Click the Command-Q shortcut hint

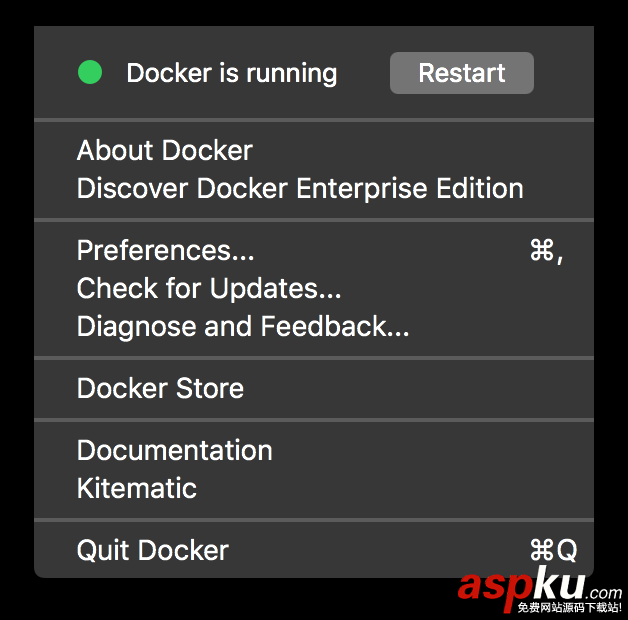click(x=553, y=551)
